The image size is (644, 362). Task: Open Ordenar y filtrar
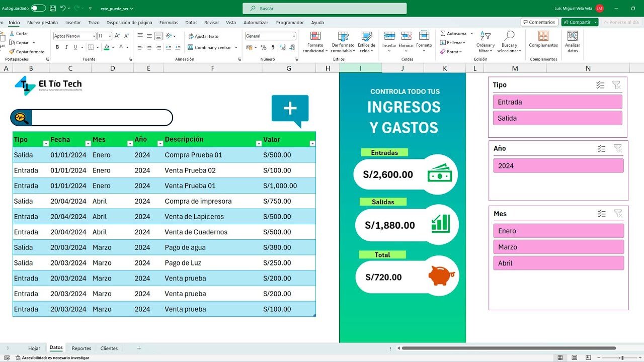click(486, 42)
